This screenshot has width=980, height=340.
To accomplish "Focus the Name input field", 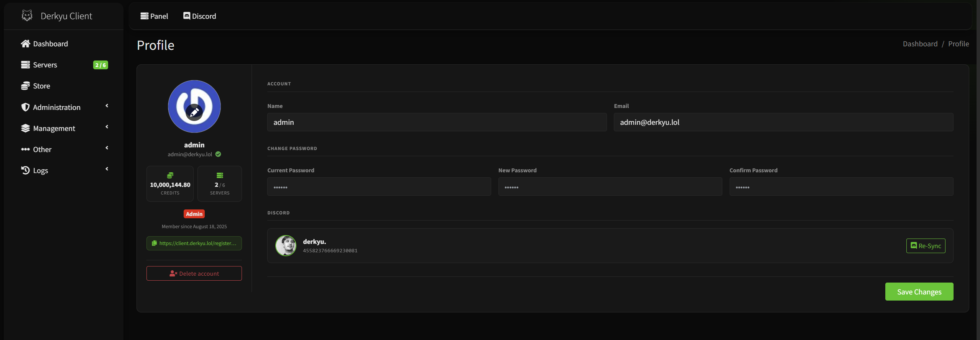I will click(437, 122).
